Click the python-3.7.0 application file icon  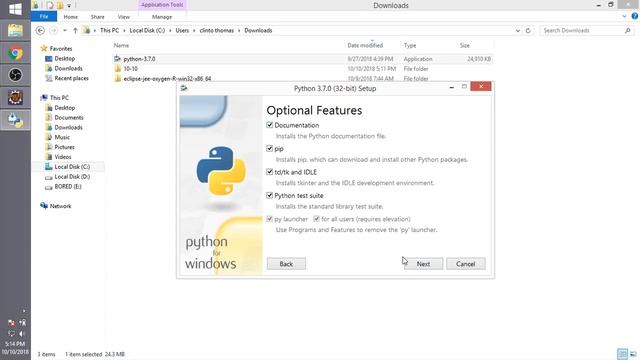point(118,59)
